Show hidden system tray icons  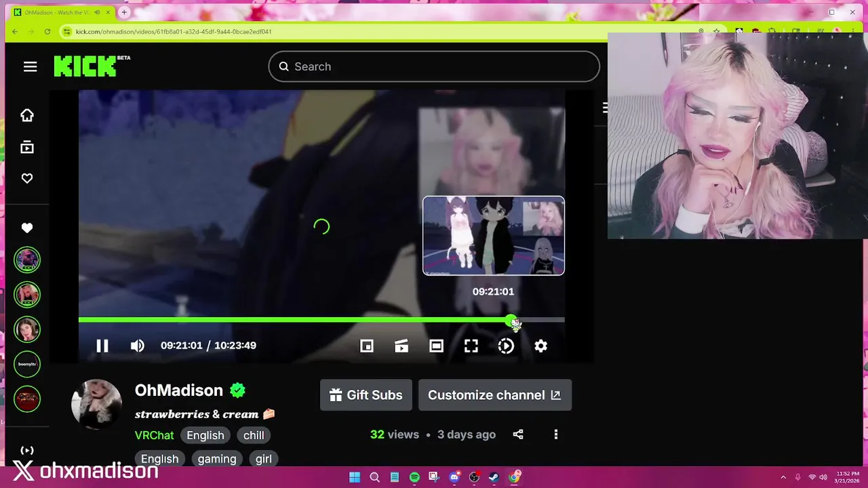783,477
